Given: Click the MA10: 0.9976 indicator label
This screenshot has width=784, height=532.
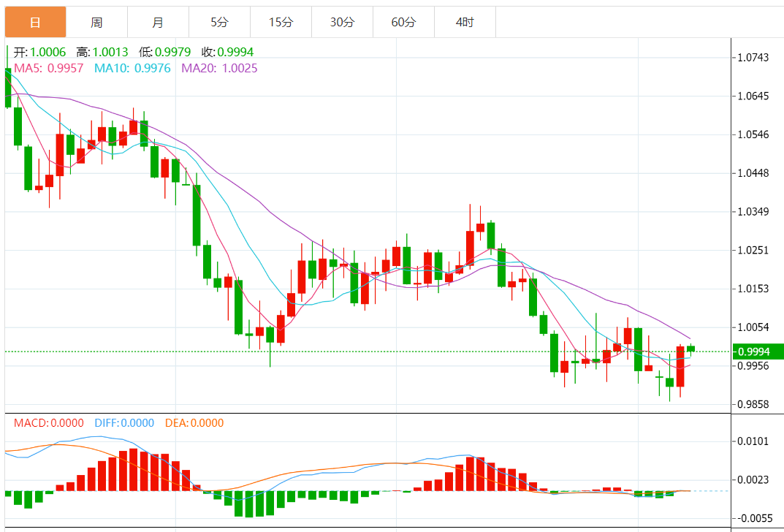Looking at the screenshot, I should (x=132, y=68).
